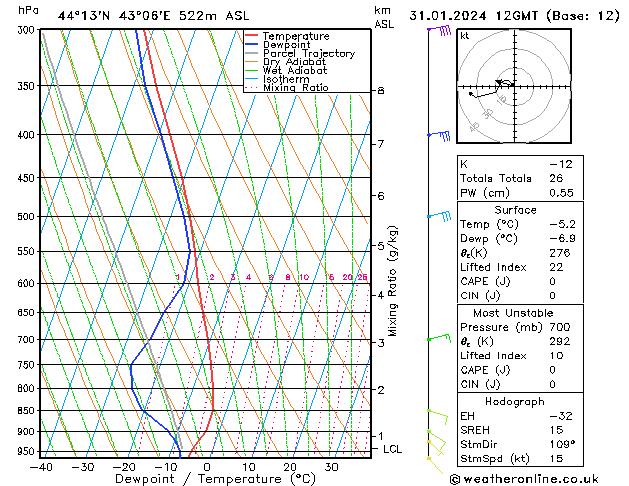
Task: Select the red Temperature legend entry
Action: pos(294,36)
